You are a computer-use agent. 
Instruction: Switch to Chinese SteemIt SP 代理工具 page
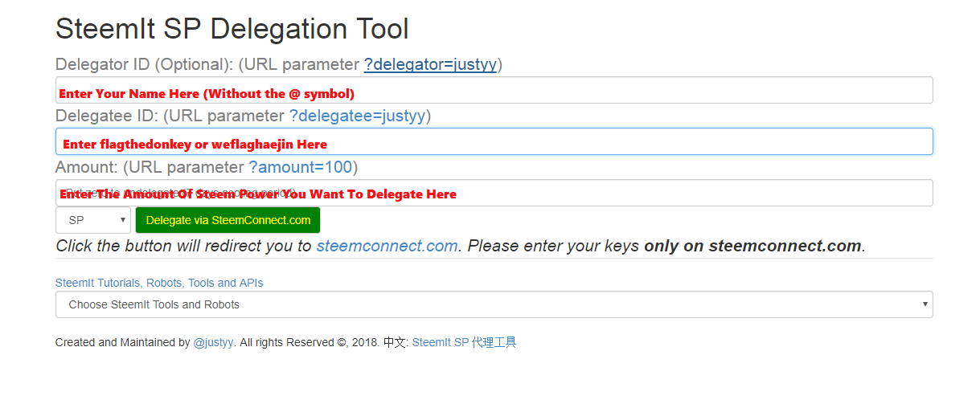(464, 342)
